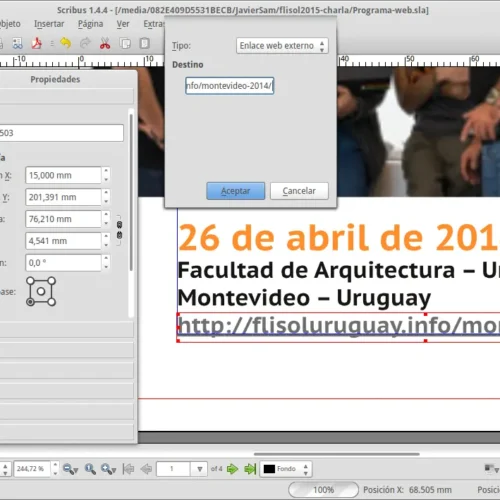Click the Destino URL input field
The image size is (500, 500).
230,86
